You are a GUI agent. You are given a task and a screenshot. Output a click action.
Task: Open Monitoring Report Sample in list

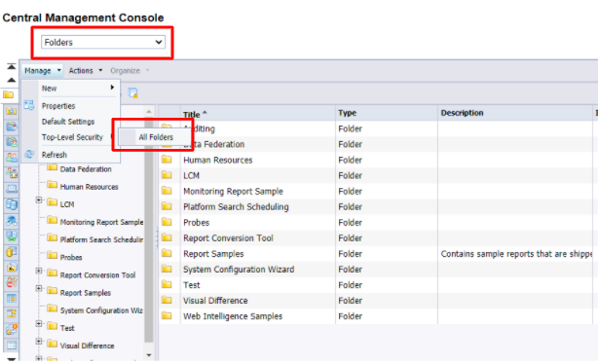coord(233,192)
